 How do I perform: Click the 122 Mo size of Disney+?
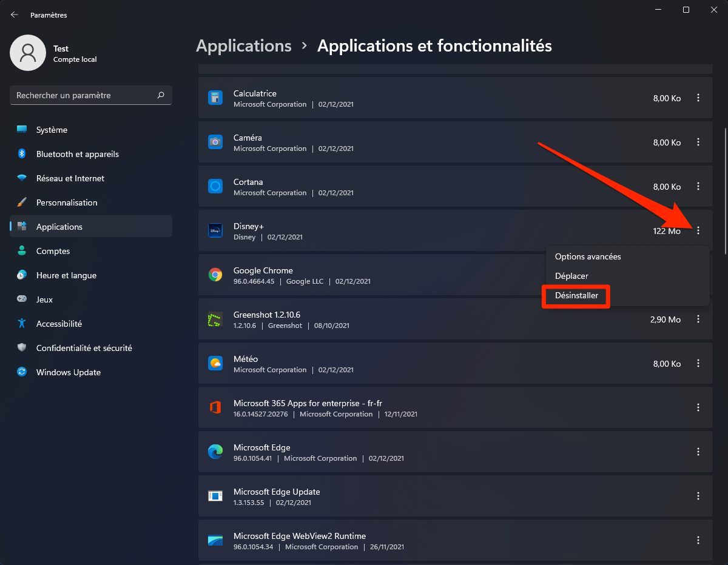coord(667,231)
